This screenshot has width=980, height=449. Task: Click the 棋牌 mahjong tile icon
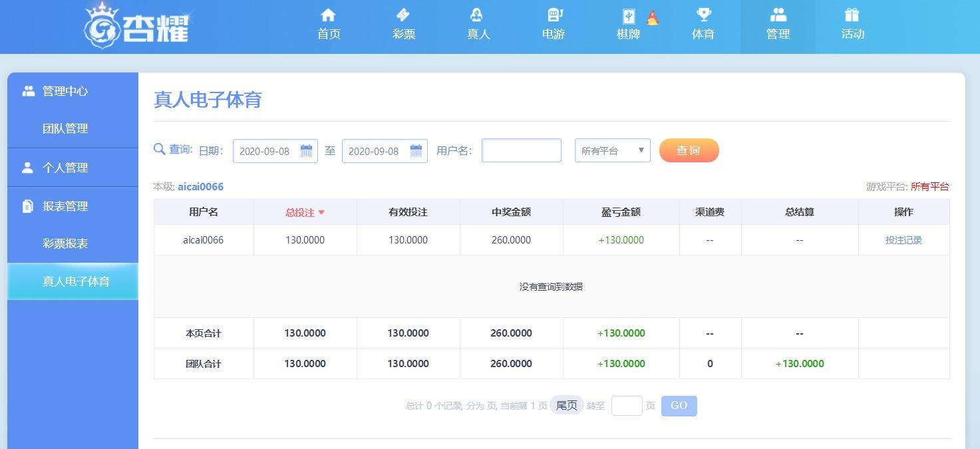629,16
